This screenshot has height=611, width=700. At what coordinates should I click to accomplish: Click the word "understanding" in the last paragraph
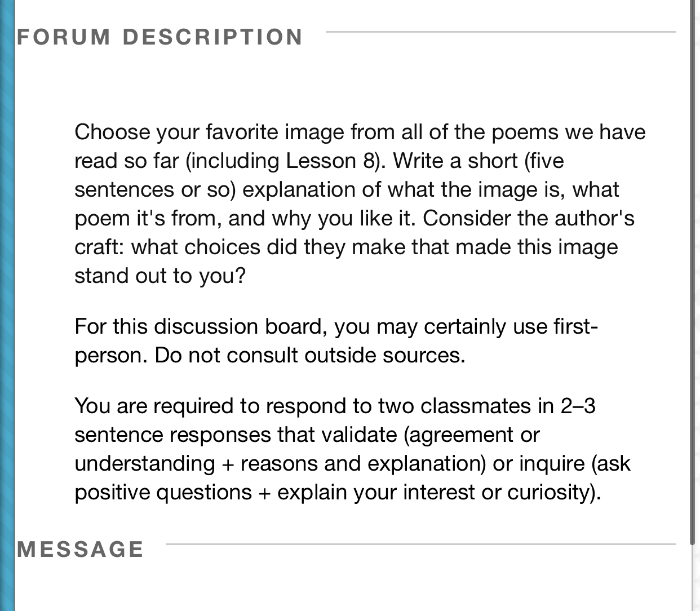coord(144,464)
